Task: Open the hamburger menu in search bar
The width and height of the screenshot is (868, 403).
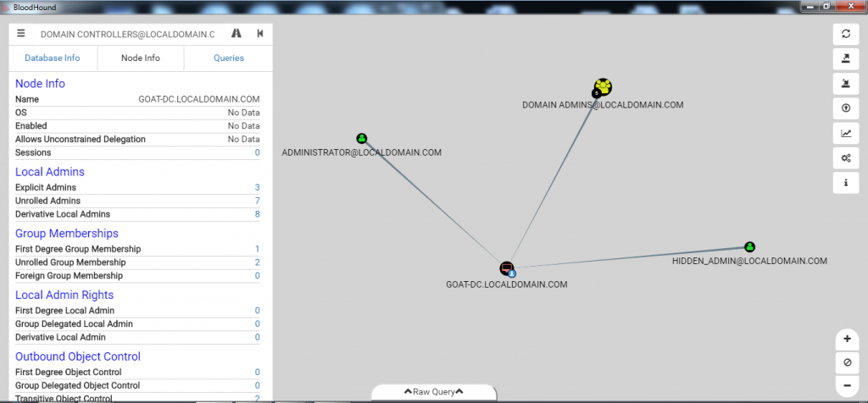Action: coord(21,34)
